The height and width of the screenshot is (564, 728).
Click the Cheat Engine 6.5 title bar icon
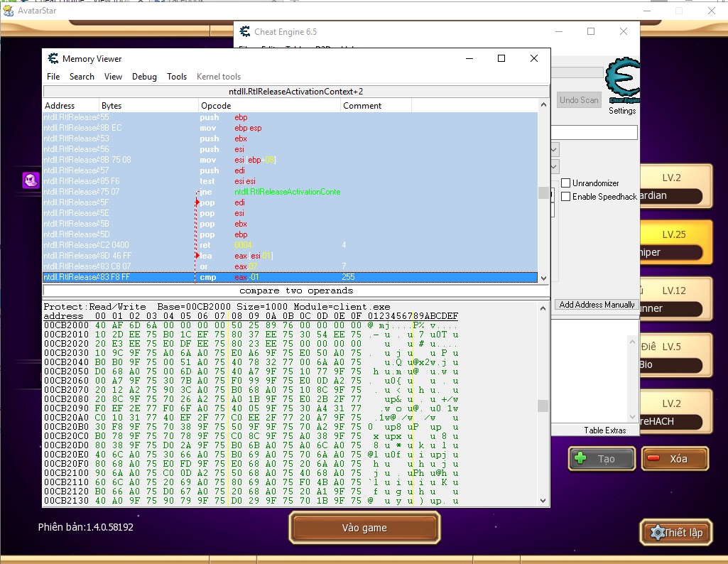pyautogui.click(x=245, y=32)
